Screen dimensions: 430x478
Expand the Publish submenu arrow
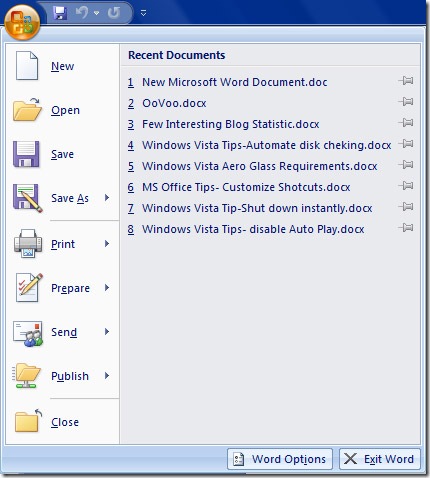(107, 376)
